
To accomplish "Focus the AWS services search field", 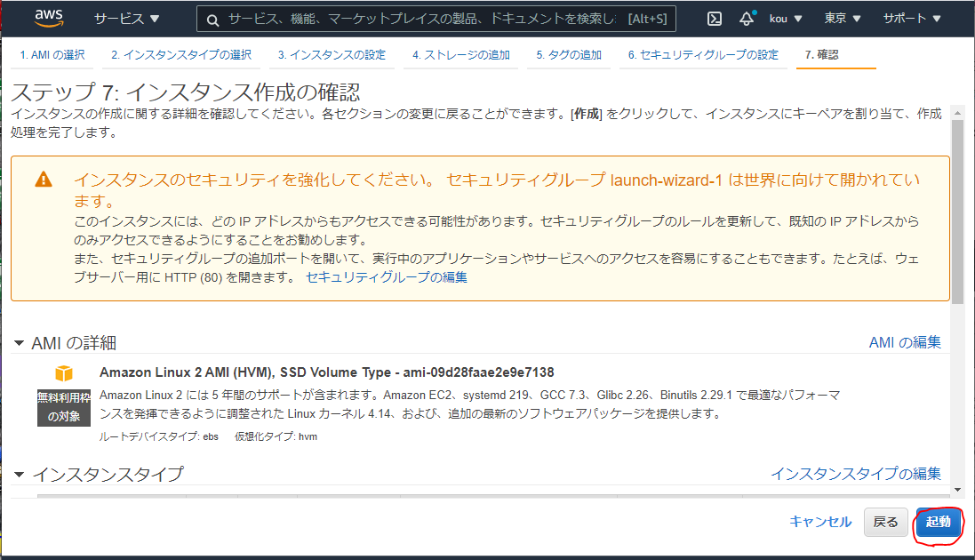I will click(x=436, y=20).
